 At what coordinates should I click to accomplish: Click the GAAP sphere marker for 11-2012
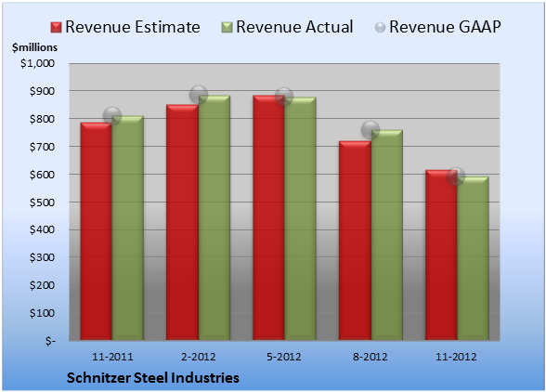pyautogui.click(x=456, y=176)
